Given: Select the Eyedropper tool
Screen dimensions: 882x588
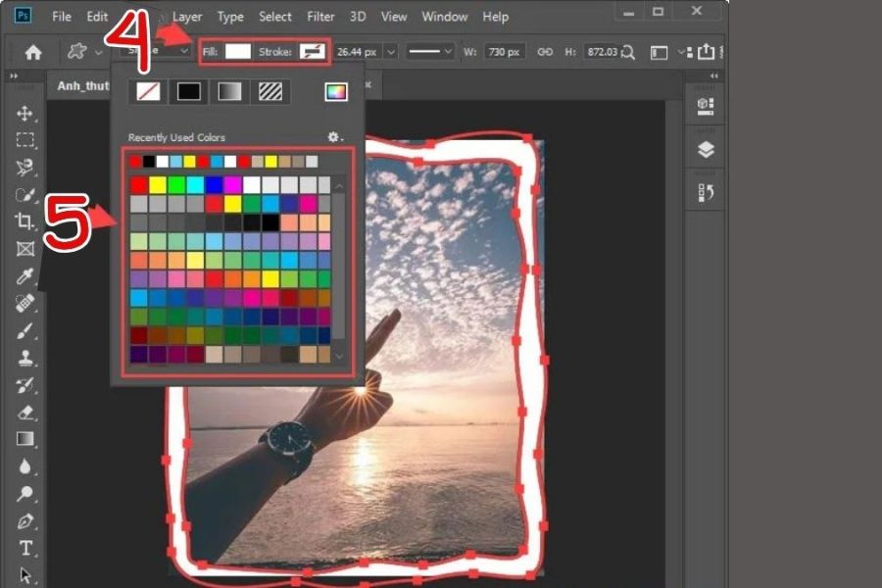Looking at the screenshot, I should tap(26, 276).
